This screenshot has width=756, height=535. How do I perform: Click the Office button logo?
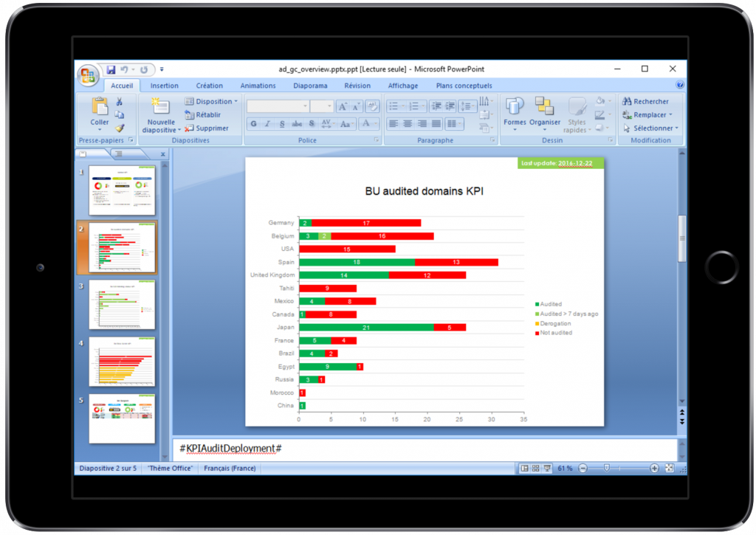pos(89,75)
